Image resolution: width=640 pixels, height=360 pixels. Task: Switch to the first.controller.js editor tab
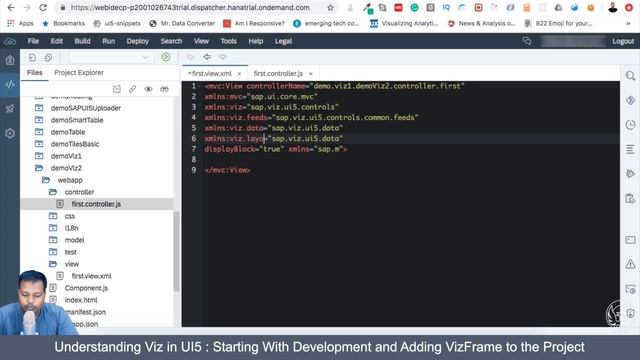coord(278,73)
